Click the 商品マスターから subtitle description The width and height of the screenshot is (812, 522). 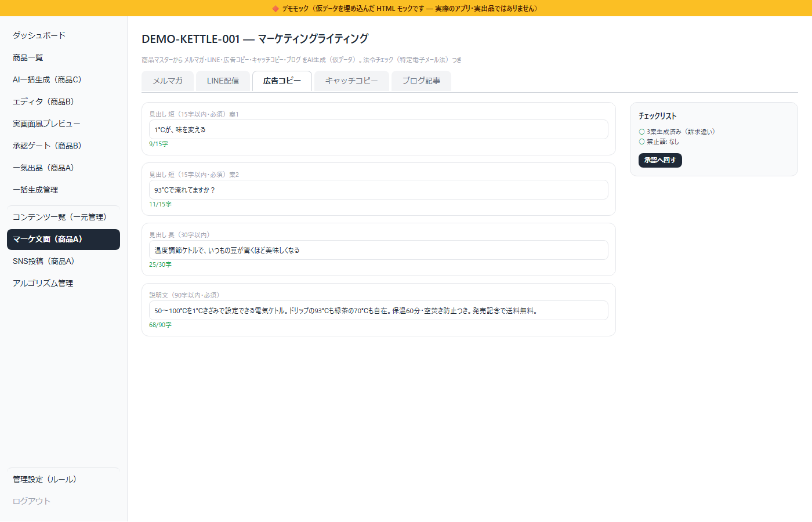pyautogui.click(x=302, y=60)
